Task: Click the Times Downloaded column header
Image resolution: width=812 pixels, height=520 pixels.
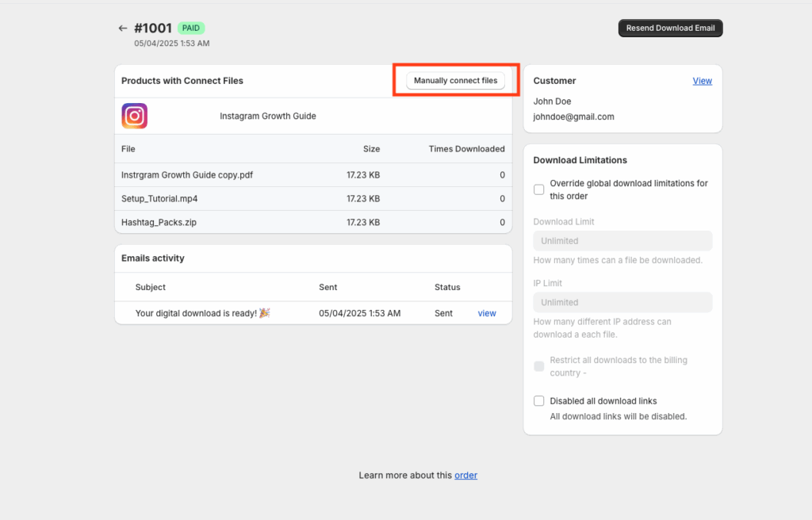Action: pos(466,149)
